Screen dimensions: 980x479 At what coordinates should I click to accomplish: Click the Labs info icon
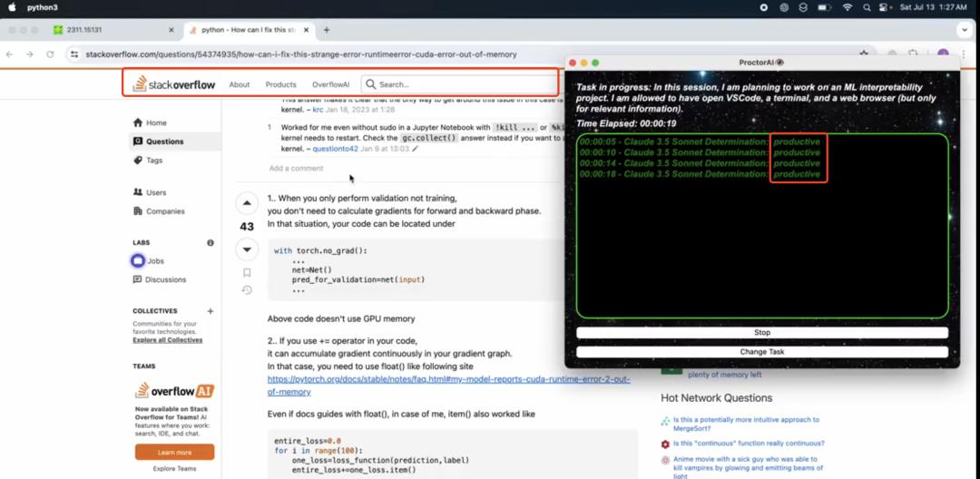(211, 242)
